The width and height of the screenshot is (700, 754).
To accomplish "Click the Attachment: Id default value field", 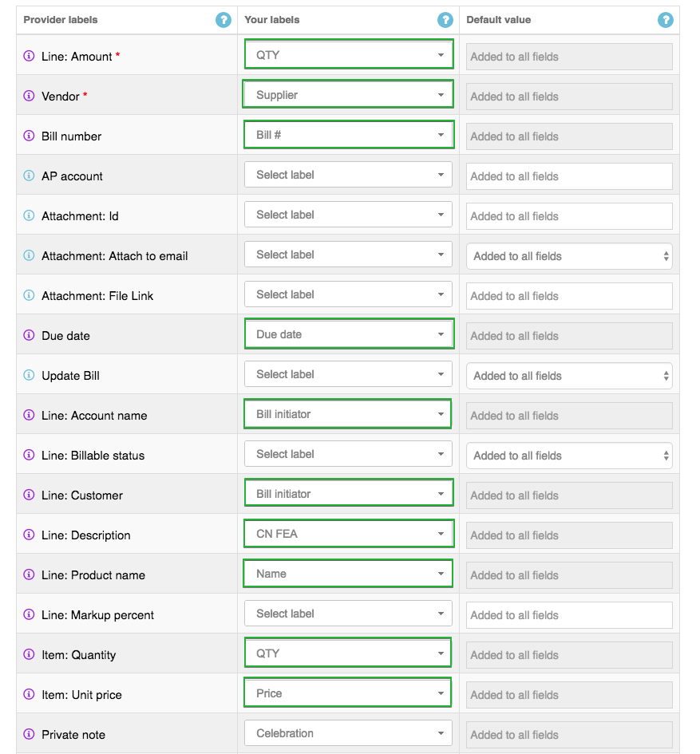I will pos(569,216).
